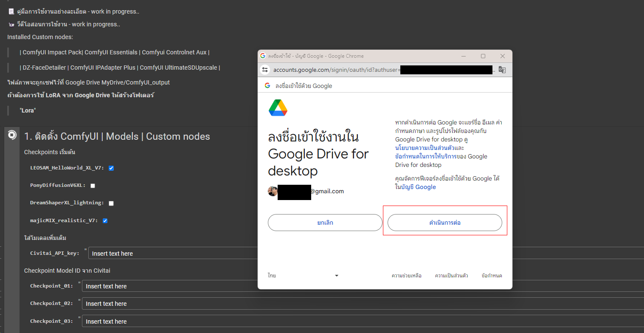Click the ยกเลิก cancel button
This screenshot has height=333, width=644.
point(325,223)
